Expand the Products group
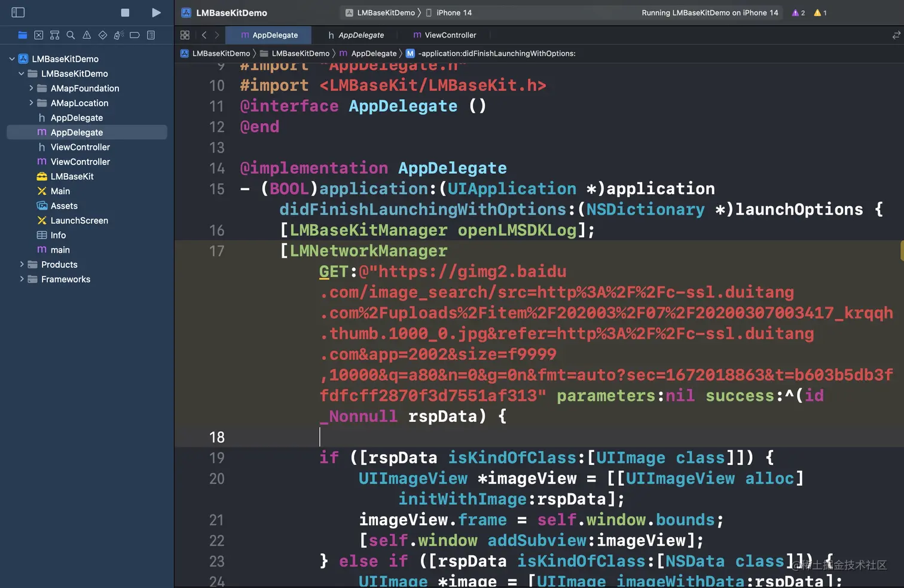 (22, 264)
